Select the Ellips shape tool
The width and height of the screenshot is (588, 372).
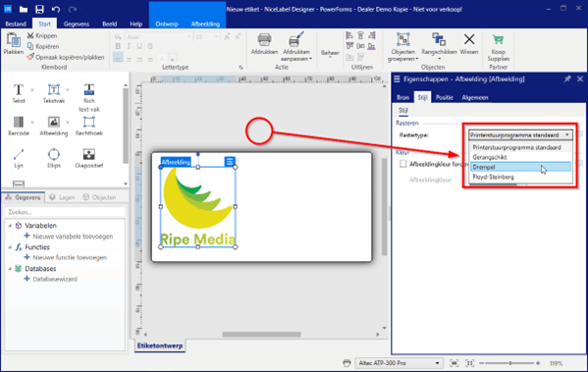click(54, 158)
